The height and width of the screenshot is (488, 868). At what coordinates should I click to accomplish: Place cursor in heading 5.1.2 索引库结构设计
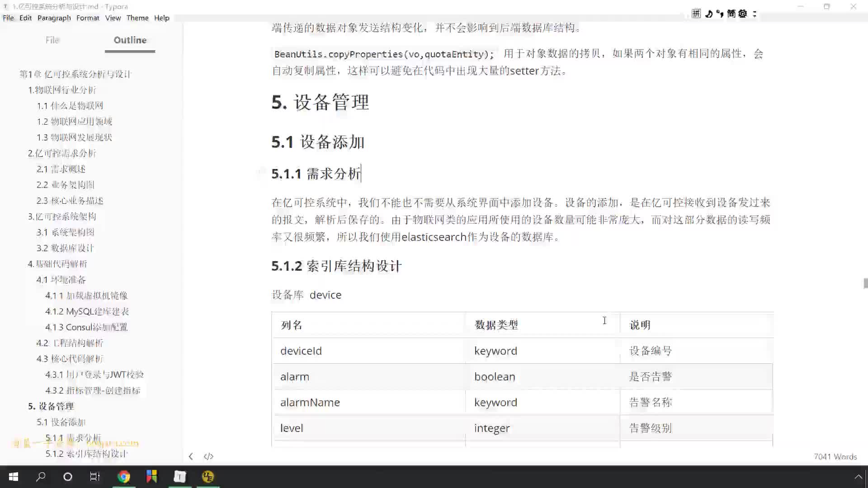tap(336, 266)
